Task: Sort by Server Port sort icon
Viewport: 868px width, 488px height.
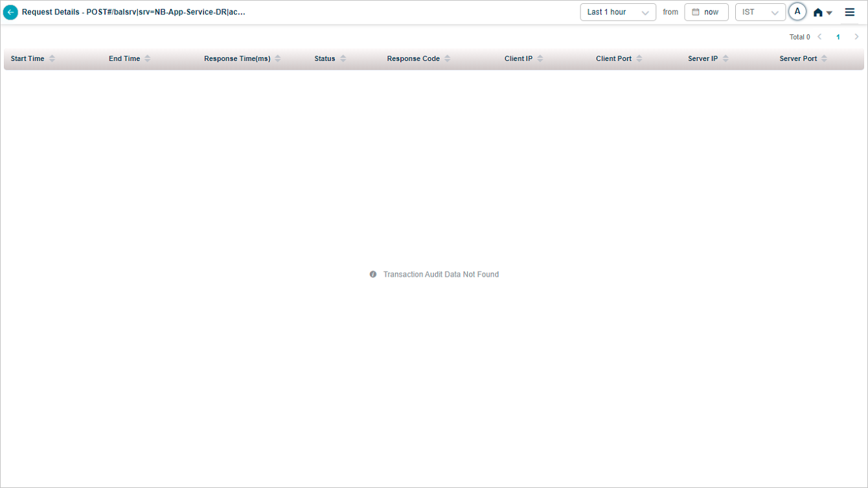Action: coord(825,59)
